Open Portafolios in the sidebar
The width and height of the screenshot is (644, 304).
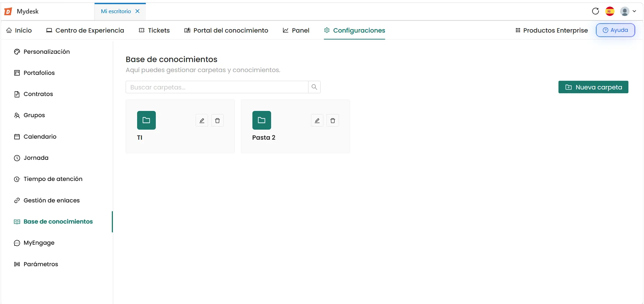coord(34,73)
